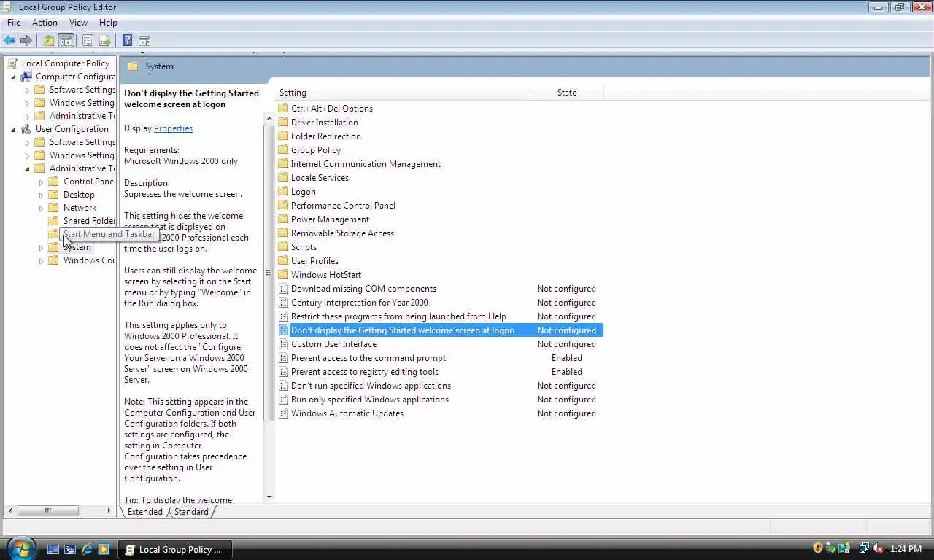Click the User Configuration node icon
The height and width of the screenshot is (560, 934).
26,129
